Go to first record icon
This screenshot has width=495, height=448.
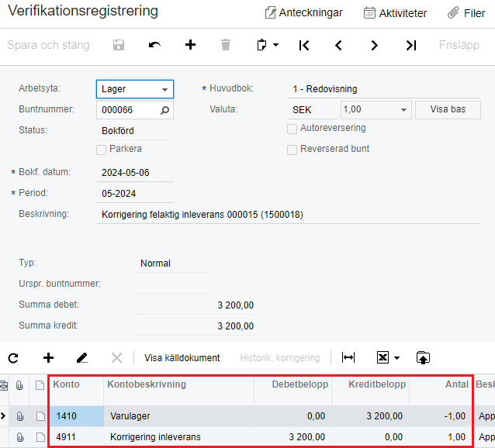(304, 46)
